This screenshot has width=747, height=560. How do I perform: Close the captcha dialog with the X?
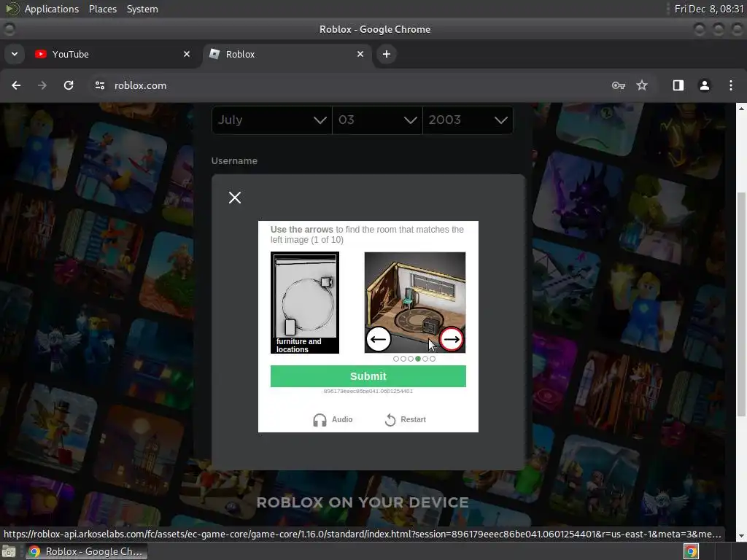(234, 197)
